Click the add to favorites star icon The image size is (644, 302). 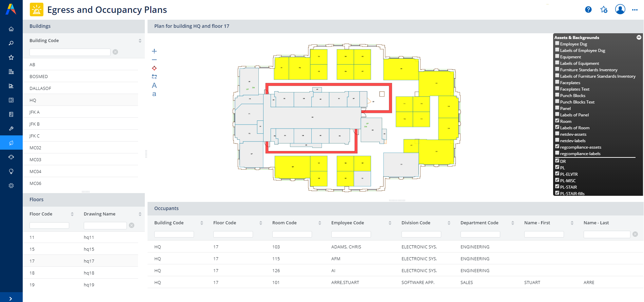point(604,10)
